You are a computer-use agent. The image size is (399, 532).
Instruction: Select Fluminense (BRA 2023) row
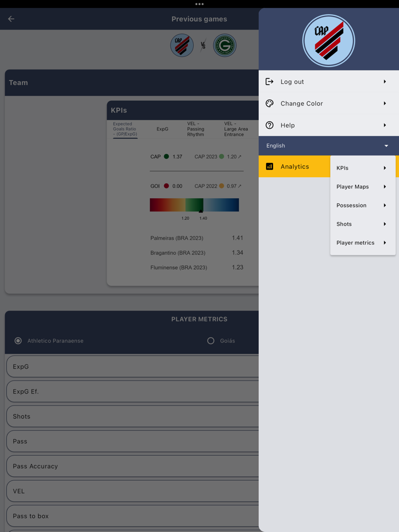(197, 267)
